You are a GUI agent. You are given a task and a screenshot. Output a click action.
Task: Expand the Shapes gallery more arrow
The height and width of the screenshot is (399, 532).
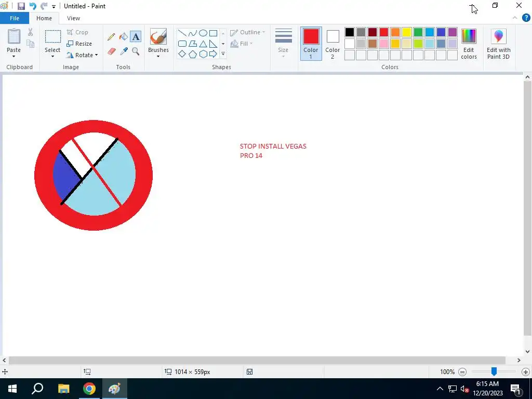coord(223,54)
